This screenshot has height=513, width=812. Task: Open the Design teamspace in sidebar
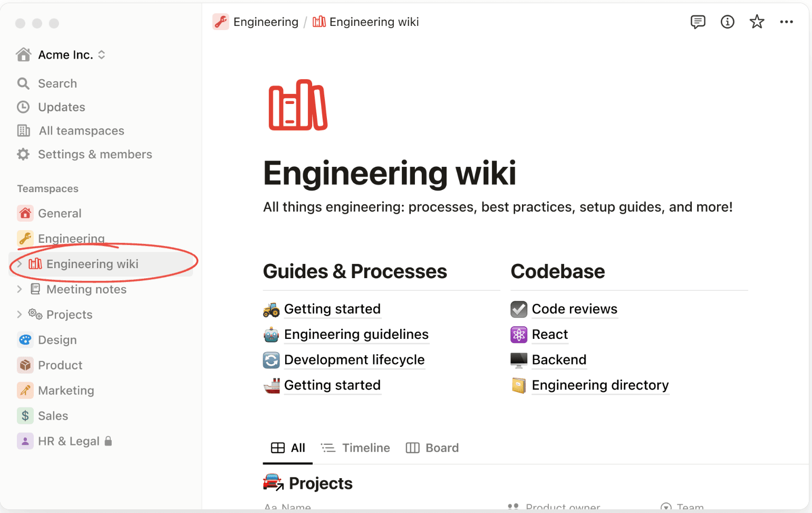click(57, 340)
